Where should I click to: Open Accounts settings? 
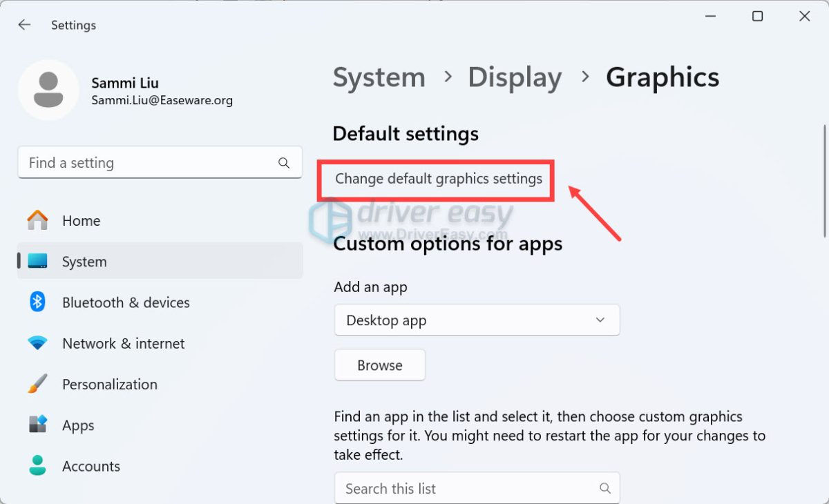tap(90, 466)
